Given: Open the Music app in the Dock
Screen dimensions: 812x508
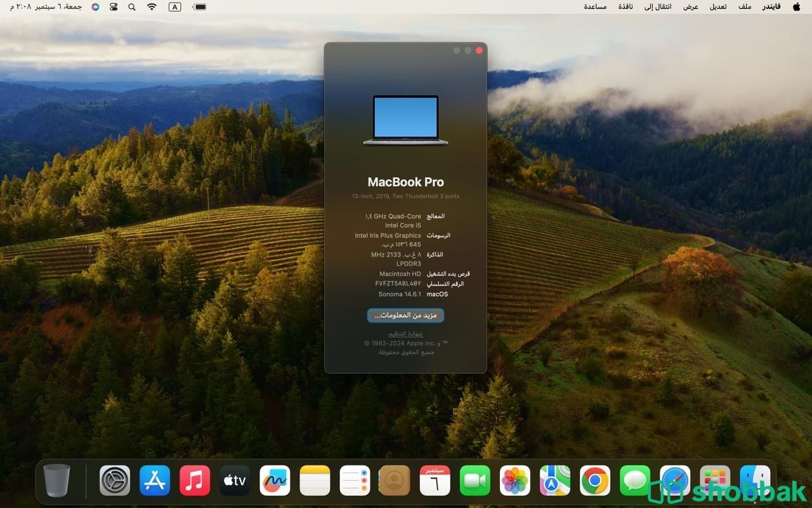Looking at the screenshot, I should pos(195,481).
